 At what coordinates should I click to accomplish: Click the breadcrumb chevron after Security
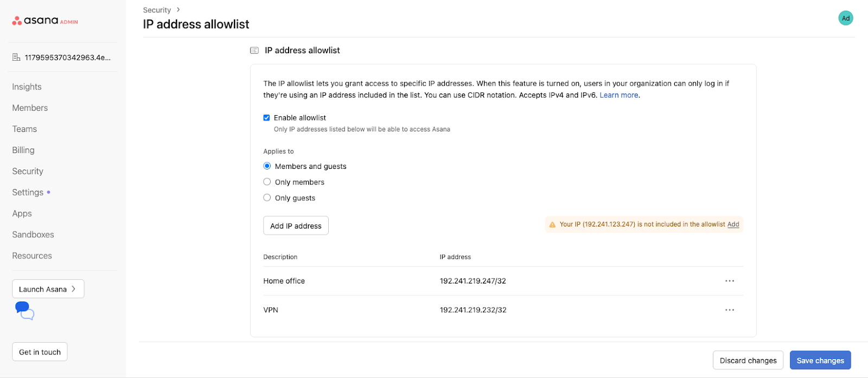click(x=177, y=9)
